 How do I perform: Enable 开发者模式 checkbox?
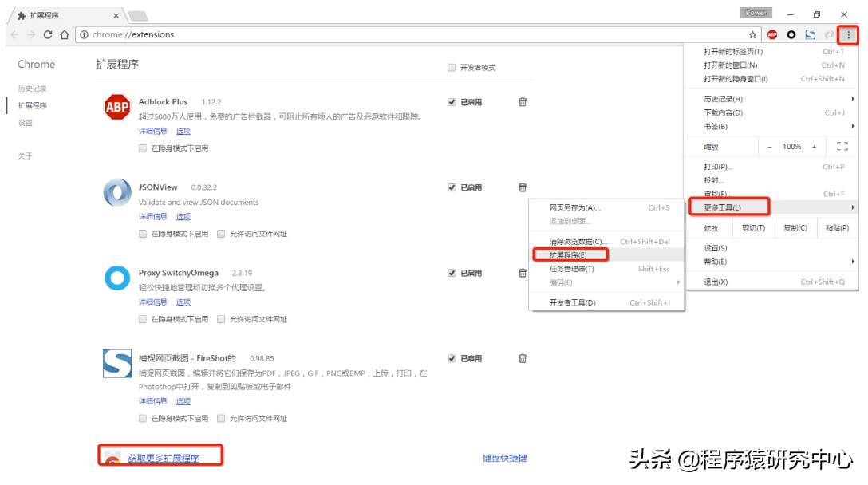[452, 67]
